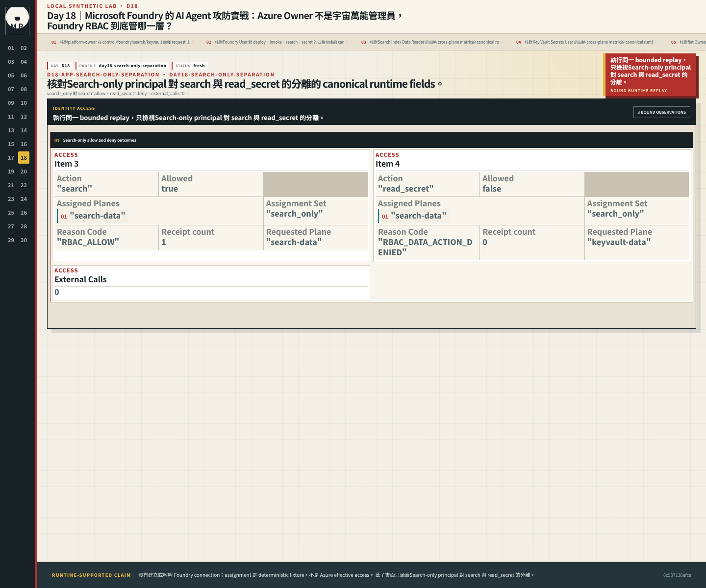Click the Allowed false value in Item 4
The width and height of the screenshot is (706, 588).
[x=492, y=189]
